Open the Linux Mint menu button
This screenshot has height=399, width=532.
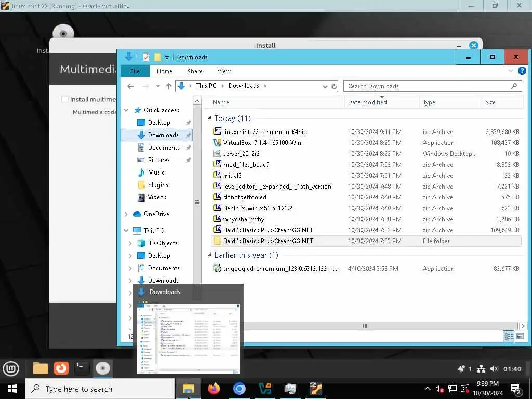(10, 368)
